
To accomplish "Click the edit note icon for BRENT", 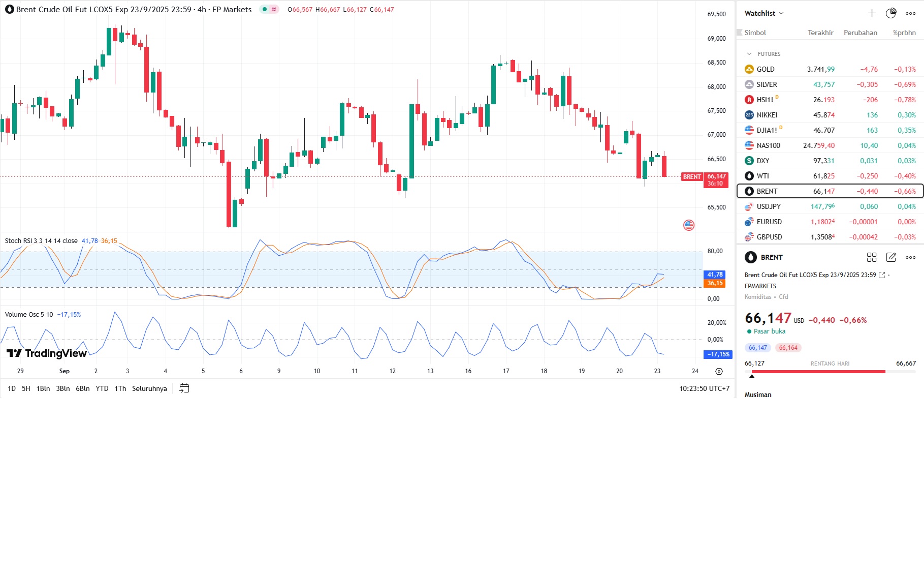I will [891, 257].
